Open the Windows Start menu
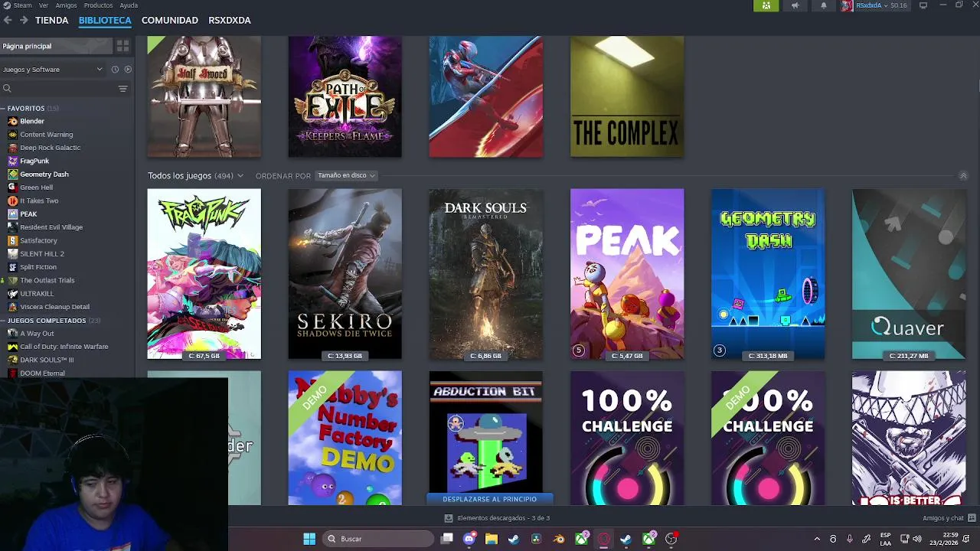The width and height of the screenshot is (980, 551). [x=309, y=539]
